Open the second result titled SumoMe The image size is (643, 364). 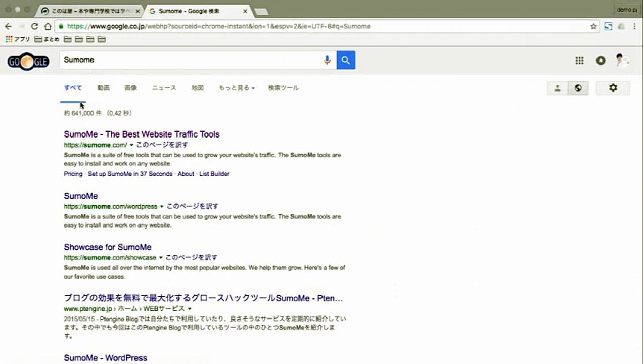click(x=81, y=196)
